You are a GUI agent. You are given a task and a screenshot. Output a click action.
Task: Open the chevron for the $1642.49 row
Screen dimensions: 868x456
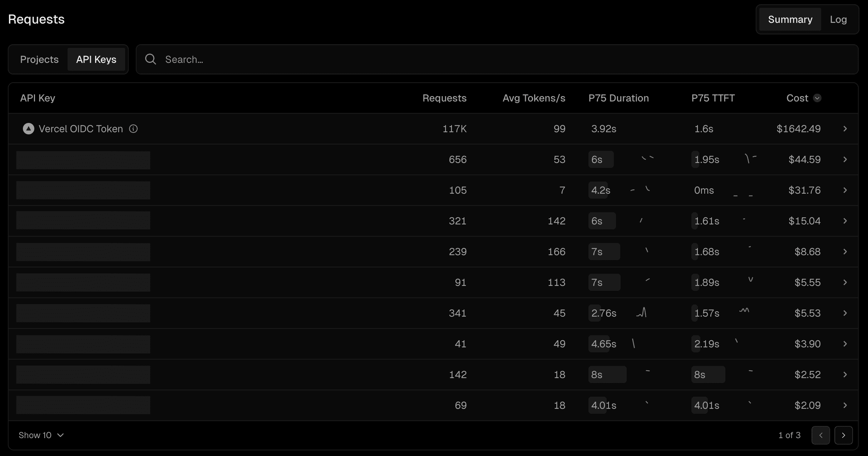point(845,129)
